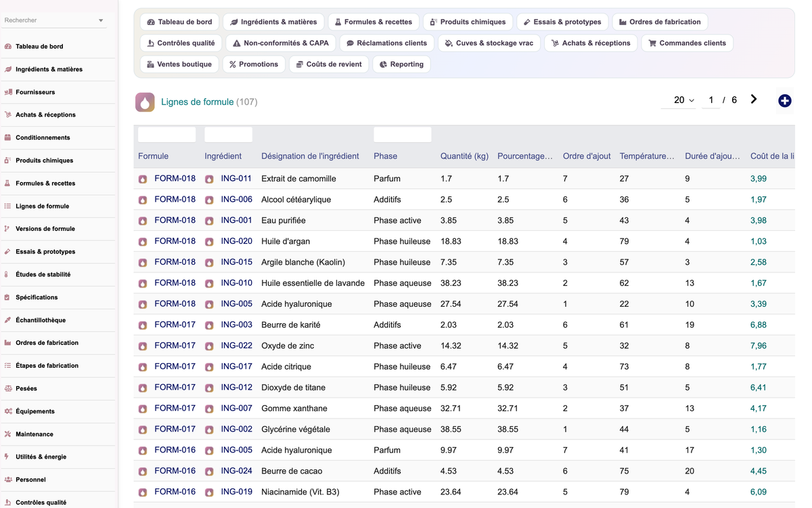Click Ingrédients & matières sidebar leaf icon

[8, 69]
